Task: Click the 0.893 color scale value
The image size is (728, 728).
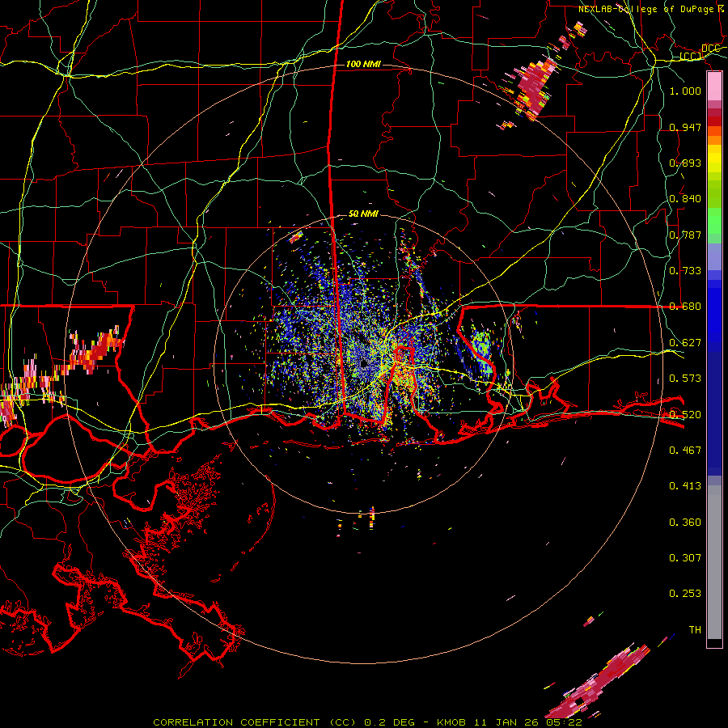Action: pyautogui.click(x=685, y=163)
